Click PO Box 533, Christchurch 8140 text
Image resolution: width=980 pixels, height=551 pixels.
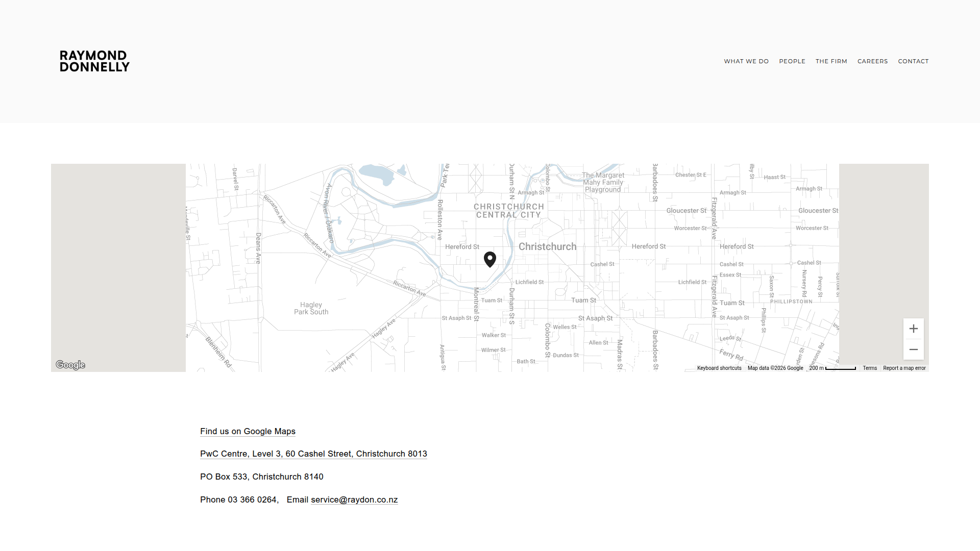coord(262,477)
